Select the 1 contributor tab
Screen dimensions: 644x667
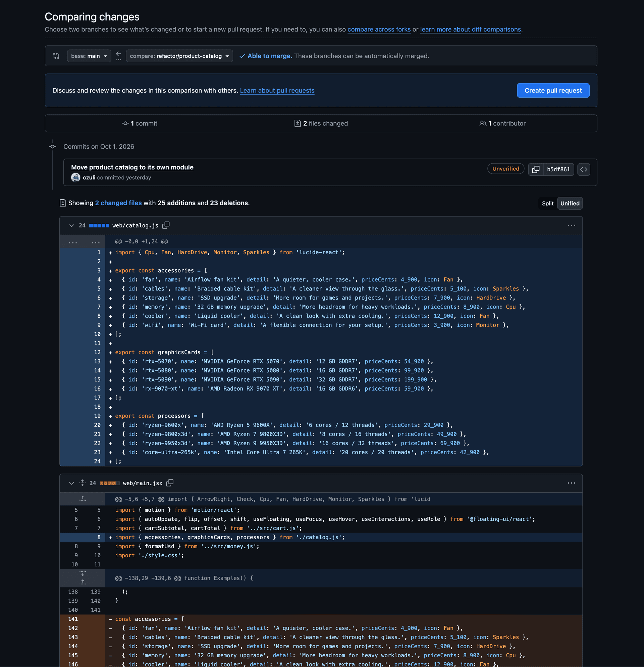502,123
